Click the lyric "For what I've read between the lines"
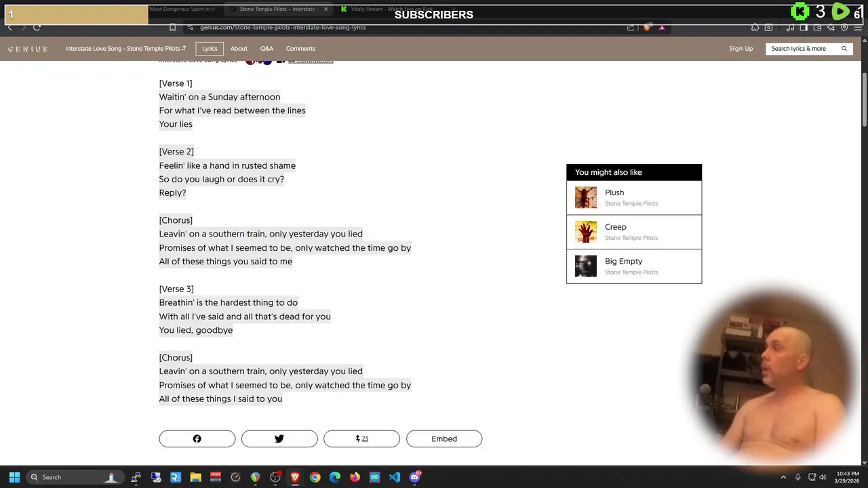Viewport: 868px width, 488px height. pos(232,110)
